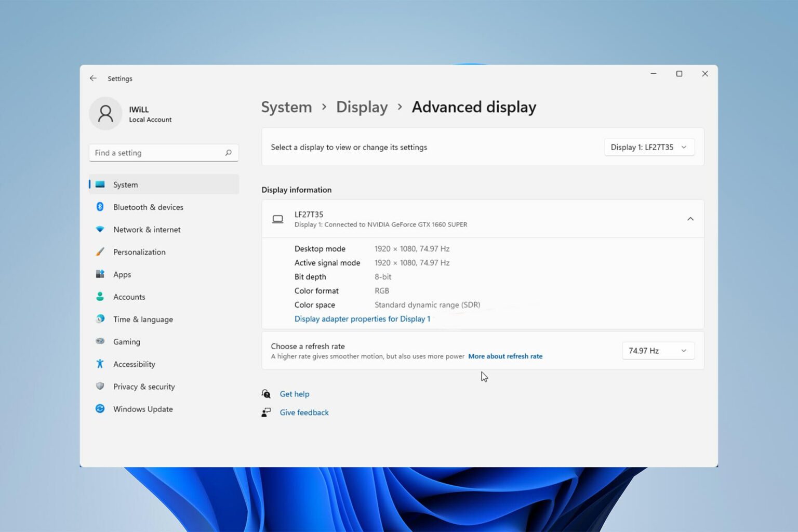Select the Apps icon in the sidebar
Screen dimensions: 798x532
(x=100, y=274)
